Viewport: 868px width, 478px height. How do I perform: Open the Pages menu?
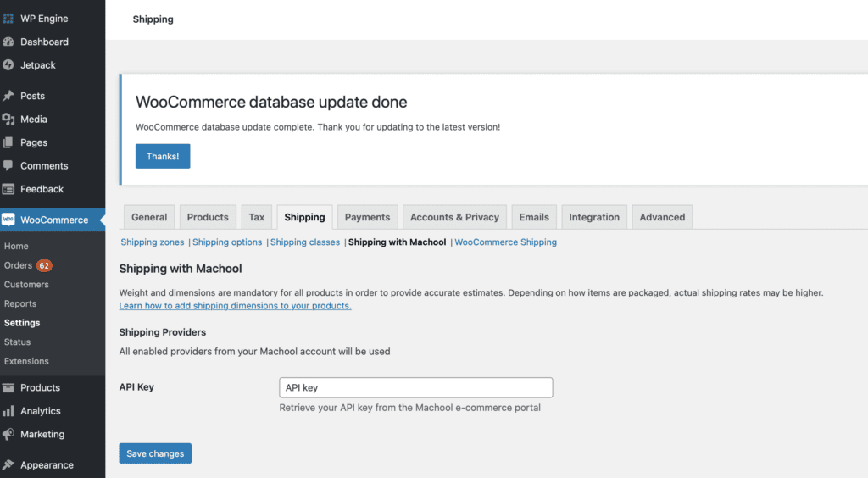tap(34, 142)
